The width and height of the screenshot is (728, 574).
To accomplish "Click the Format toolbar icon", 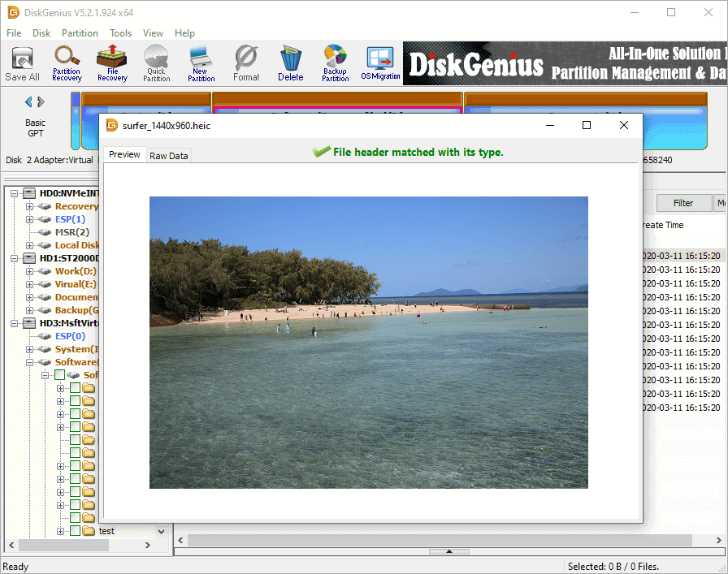I will tap(246, 63).
